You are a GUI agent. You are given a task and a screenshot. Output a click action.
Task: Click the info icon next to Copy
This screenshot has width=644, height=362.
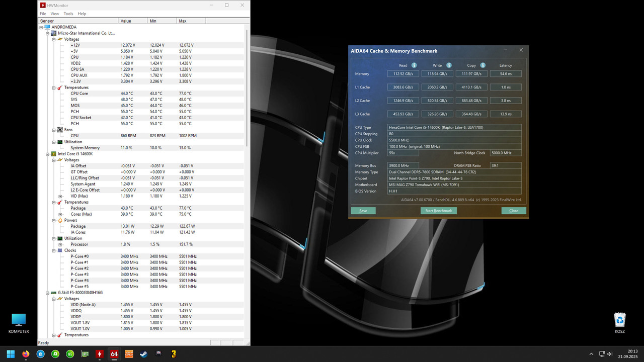tap(482, 65)
